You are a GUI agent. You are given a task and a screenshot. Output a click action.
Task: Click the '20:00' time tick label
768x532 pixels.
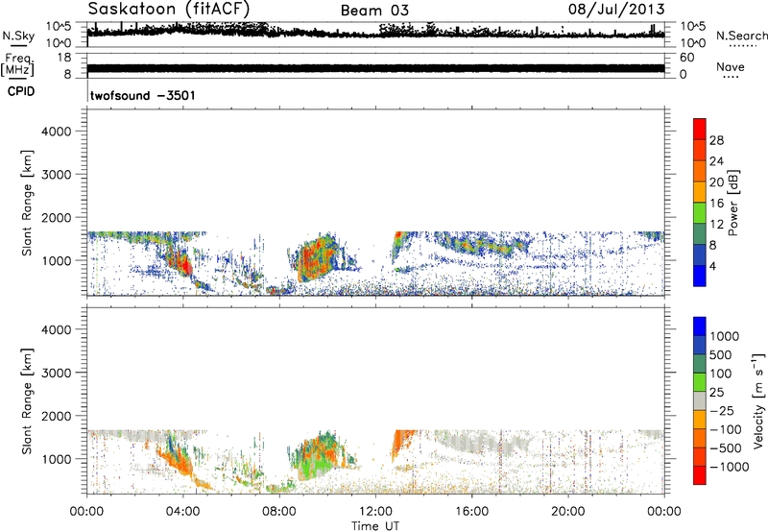(567, 512)
